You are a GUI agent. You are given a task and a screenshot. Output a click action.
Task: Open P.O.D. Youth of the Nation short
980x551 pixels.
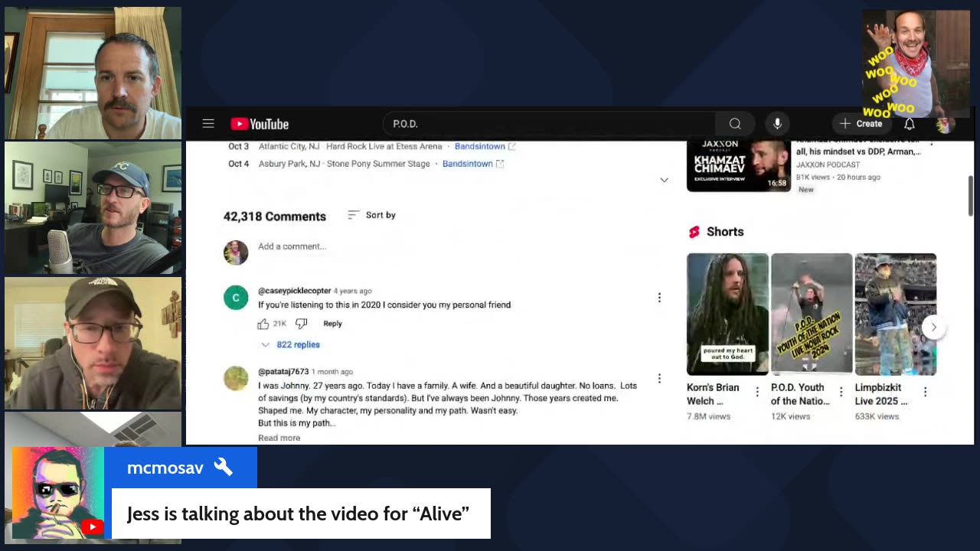(x=812, y=314)
